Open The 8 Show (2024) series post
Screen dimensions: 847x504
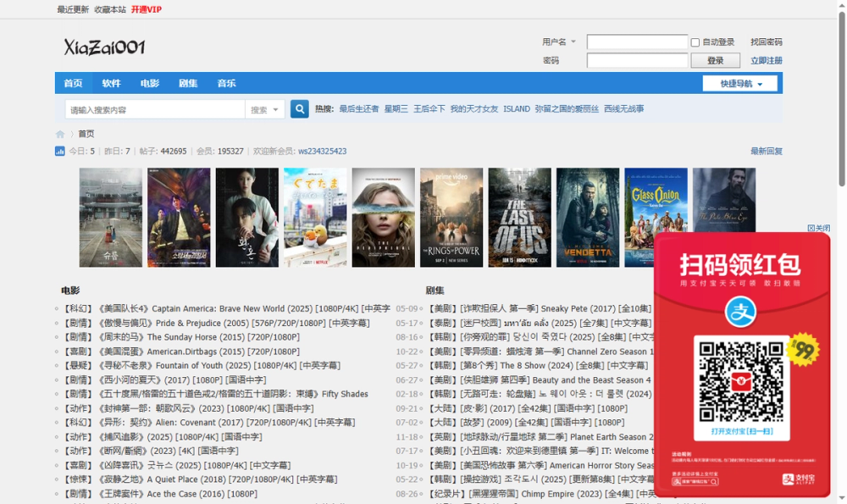(x=538, y=366)
